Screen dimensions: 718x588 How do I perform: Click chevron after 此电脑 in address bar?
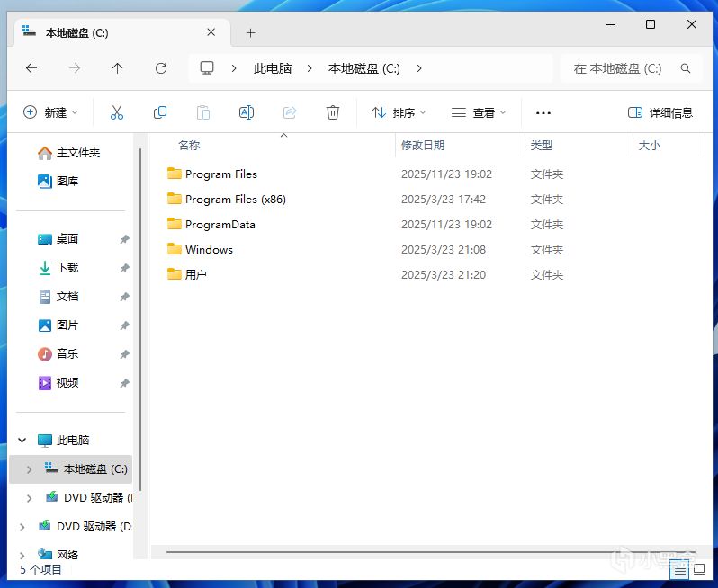click(x=310, y=68)
